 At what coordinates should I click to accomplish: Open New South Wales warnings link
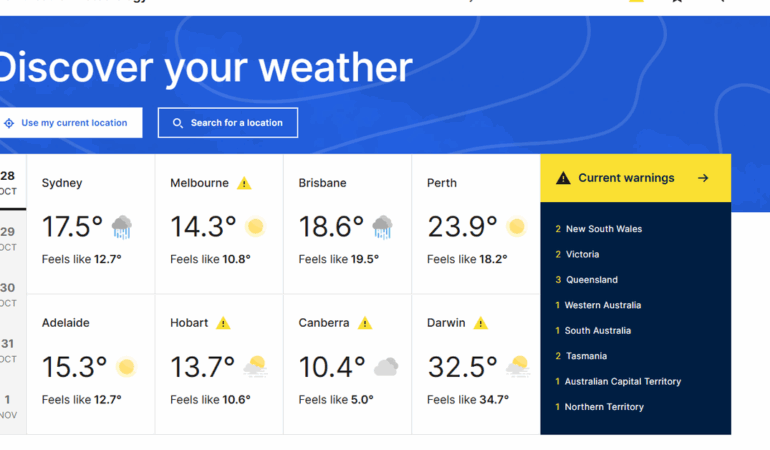pos(603,229)
